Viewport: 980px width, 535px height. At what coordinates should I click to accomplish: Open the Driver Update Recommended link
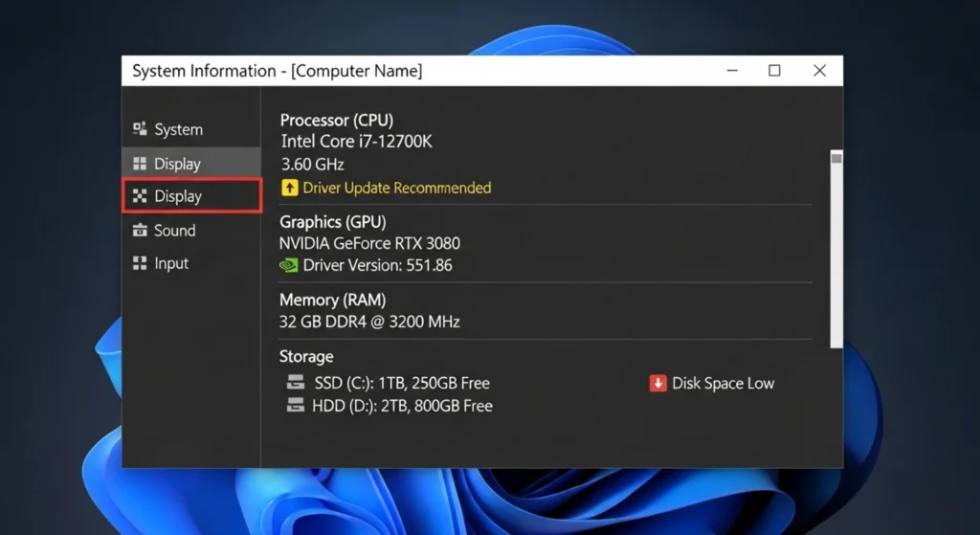click(397, 188)
